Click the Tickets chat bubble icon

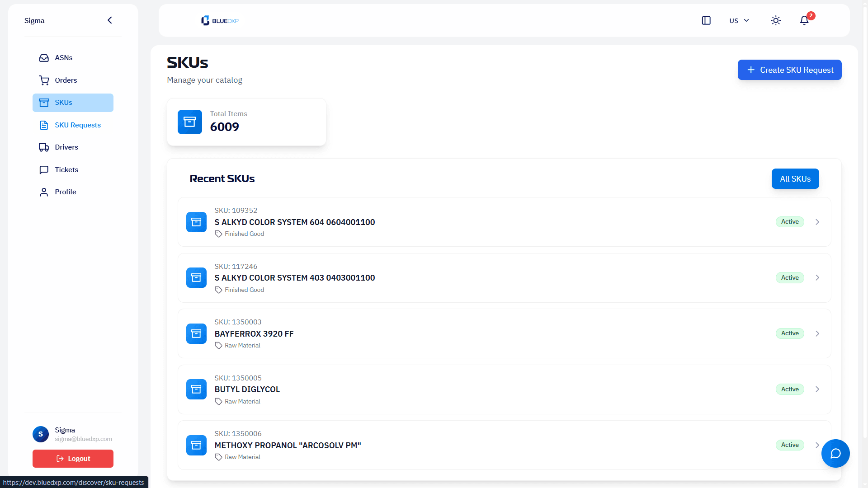44,170
